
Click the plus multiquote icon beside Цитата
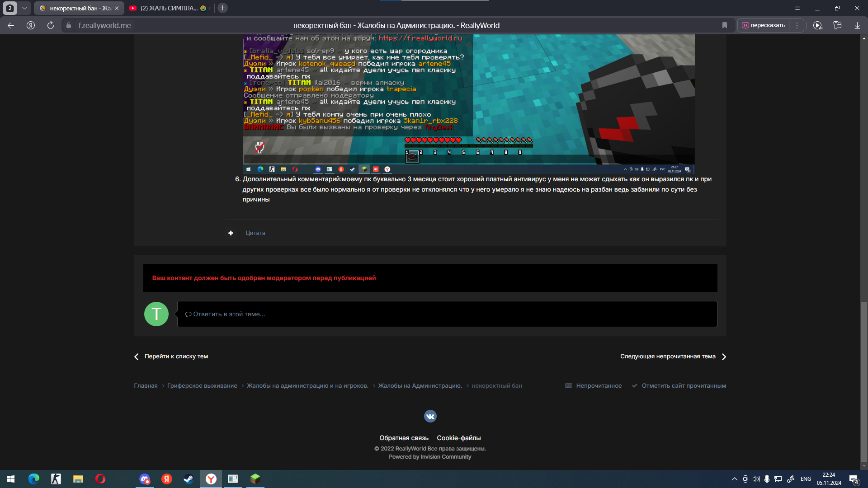click(x=231, y=233)
